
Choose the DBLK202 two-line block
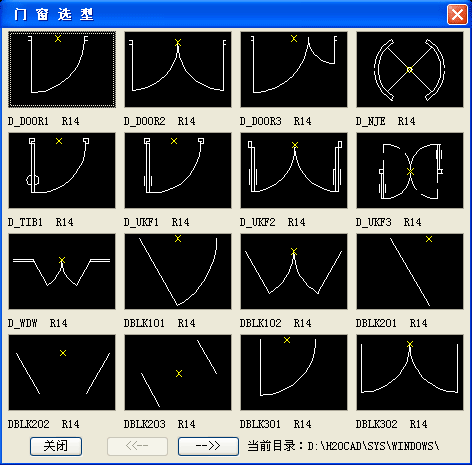(x=62, y=372)
